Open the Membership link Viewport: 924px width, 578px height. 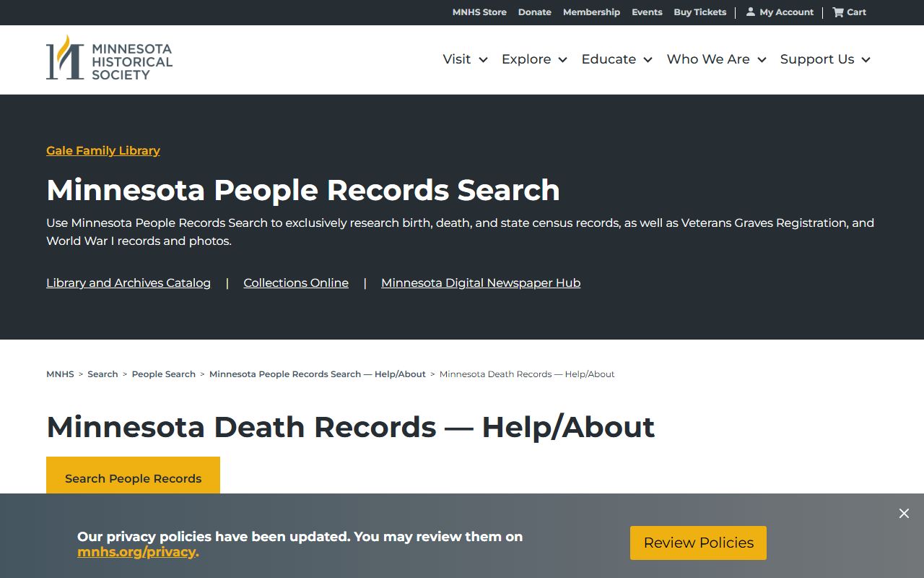[x=591, y=12]
